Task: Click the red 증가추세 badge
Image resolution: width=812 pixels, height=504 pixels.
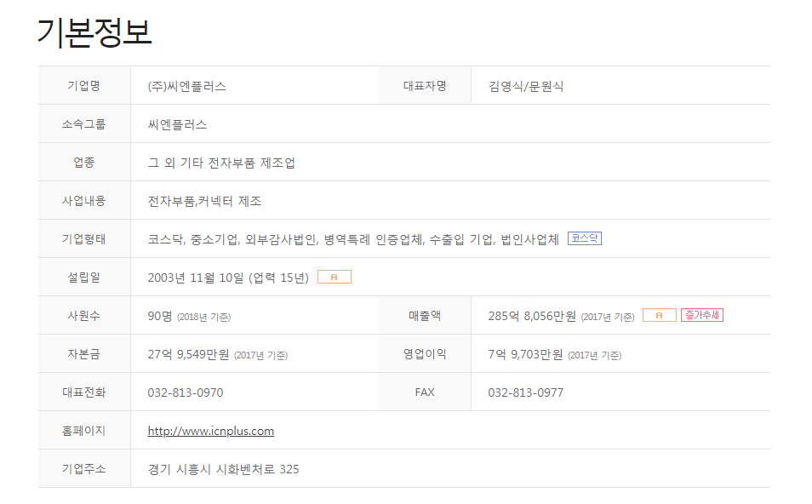Action: point(701,315)
